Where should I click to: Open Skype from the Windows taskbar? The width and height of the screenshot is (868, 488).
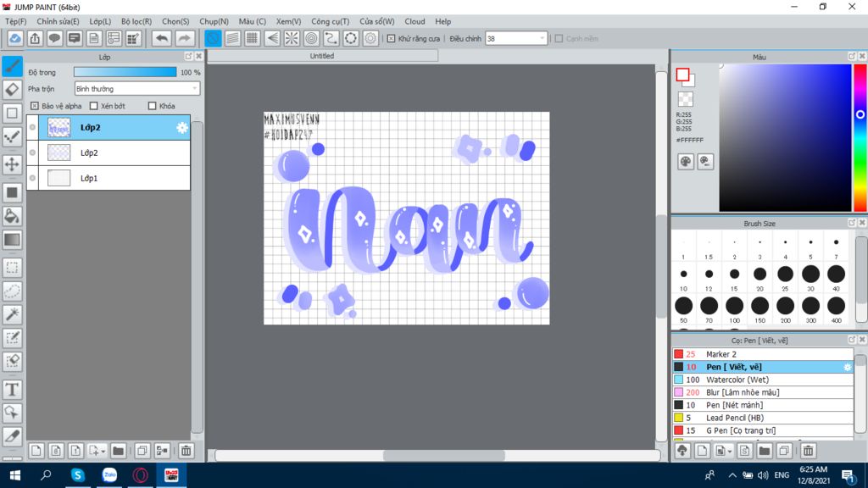pos(77,475)
